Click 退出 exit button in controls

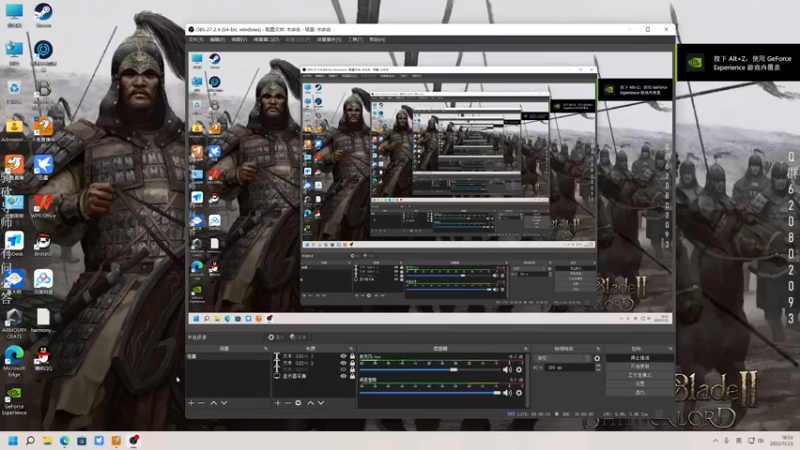[640, 392]
